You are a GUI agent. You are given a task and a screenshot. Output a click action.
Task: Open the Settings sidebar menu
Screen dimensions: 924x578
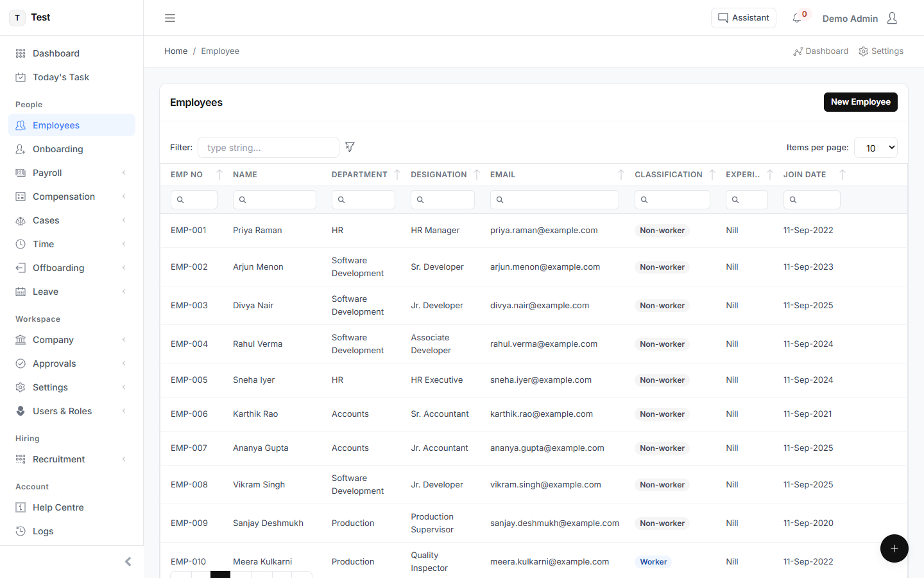(71, 387)
